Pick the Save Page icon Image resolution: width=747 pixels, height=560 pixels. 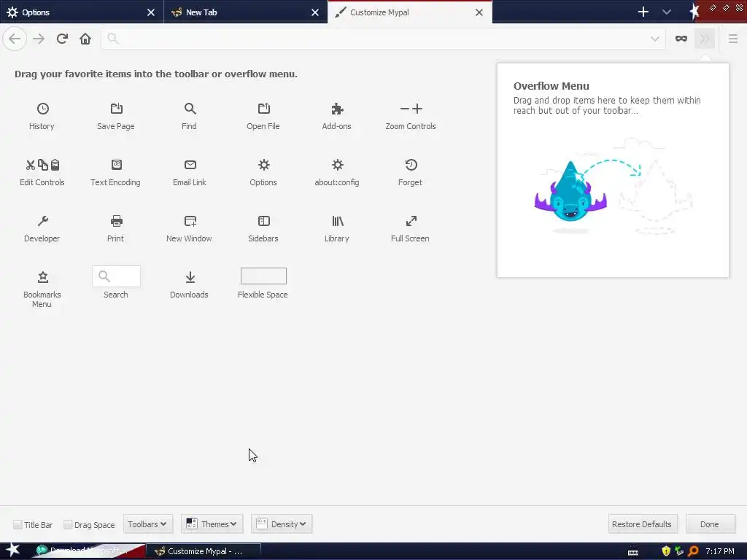pyautogui.click(x=116, y=109)
